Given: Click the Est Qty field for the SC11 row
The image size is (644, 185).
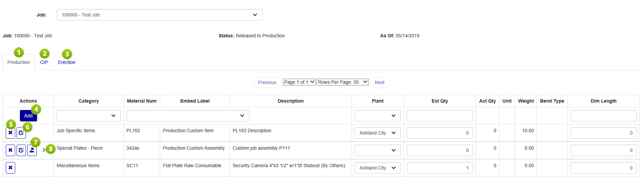Looking at the screenshot, I should point(439,168).
